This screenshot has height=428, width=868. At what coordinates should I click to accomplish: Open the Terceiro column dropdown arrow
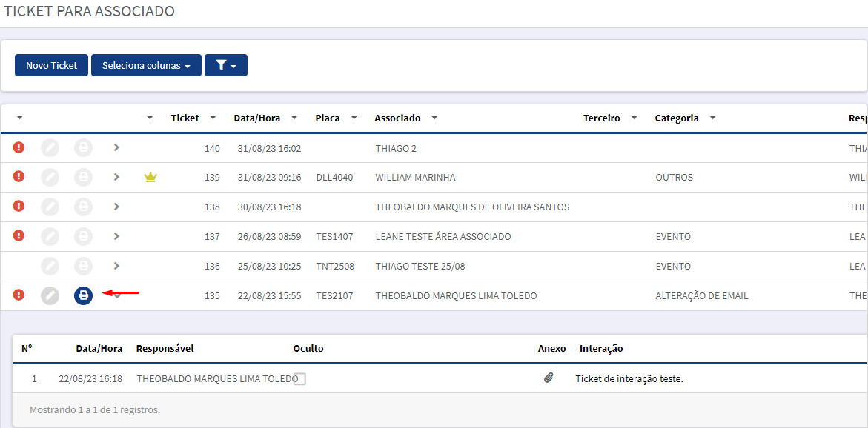[x=635, y=118]
